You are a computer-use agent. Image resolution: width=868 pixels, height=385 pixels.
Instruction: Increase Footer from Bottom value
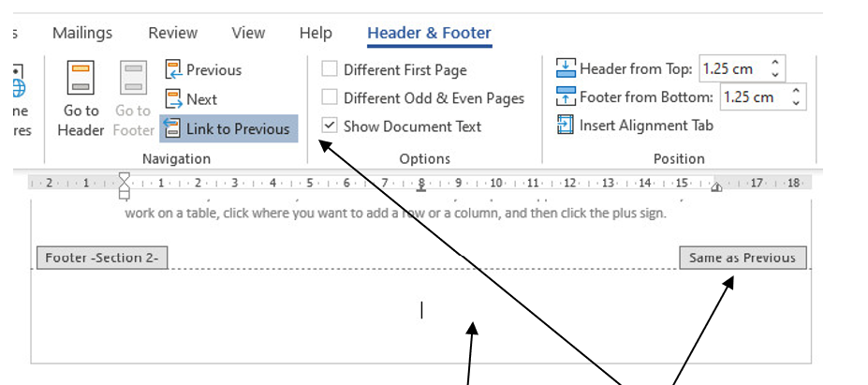(x=796, y=92)
